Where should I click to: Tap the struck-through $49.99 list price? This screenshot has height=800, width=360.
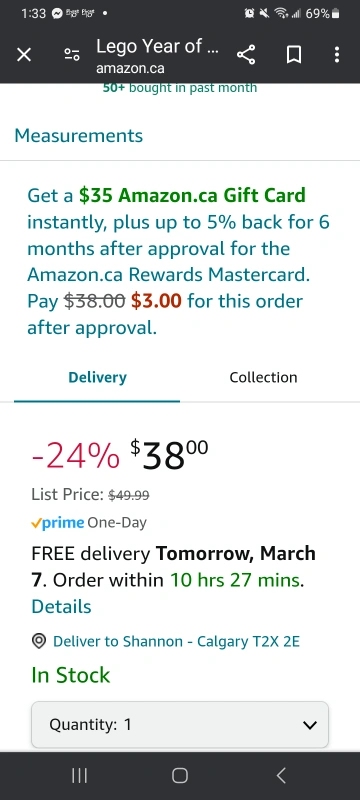coord(128,495)
